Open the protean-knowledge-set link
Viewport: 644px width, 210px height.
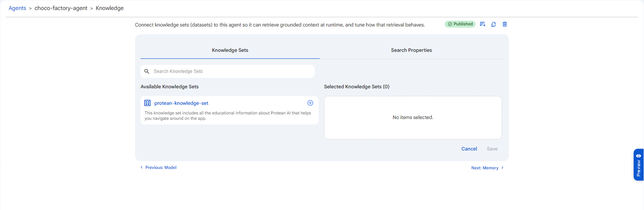point(181,103)
